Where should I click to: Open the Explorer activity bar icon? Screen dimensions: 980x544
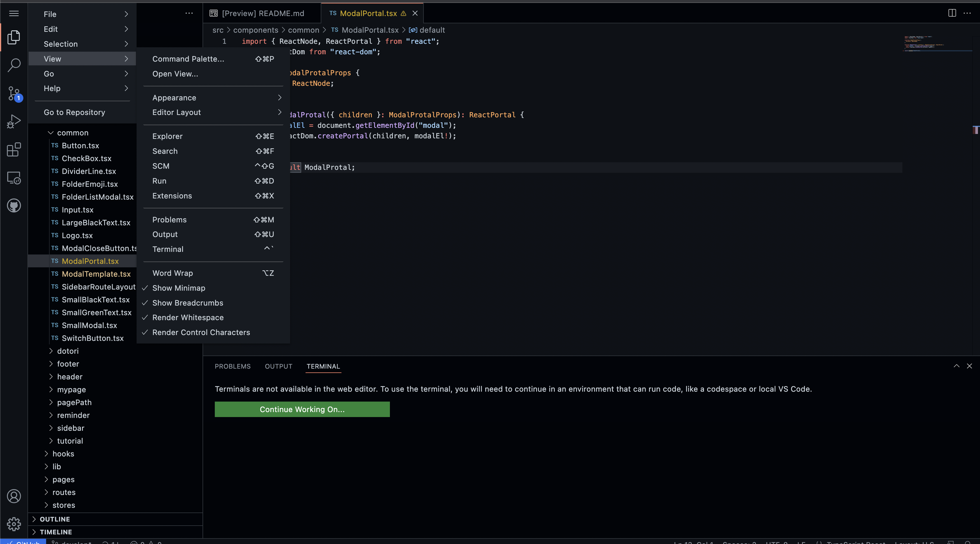tap(14, 37)
